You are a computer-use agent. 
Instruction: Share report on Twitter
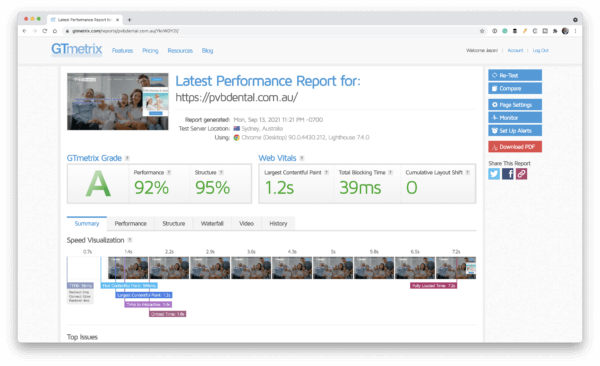point(494,174)
